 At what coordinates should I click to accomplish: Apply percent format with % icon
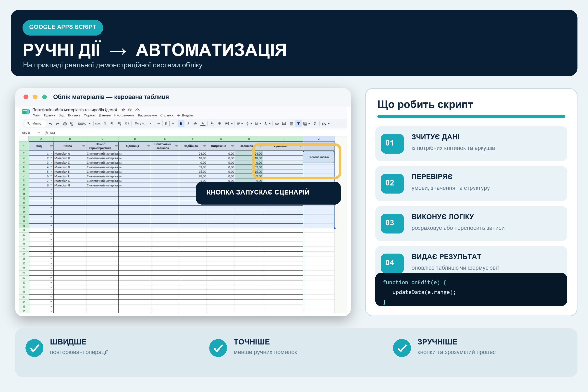point(105,123)
